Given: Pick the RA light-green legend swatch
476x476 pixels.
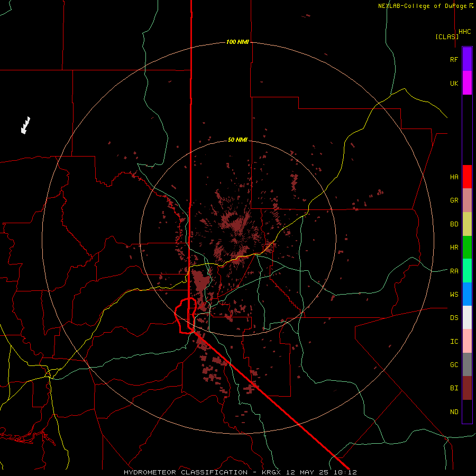Looking at the screenshot, I should 467,271.
